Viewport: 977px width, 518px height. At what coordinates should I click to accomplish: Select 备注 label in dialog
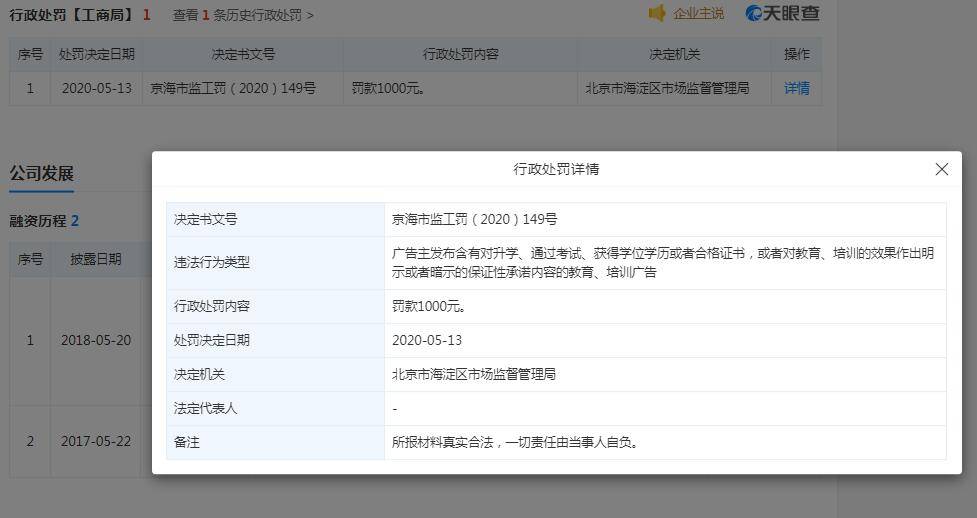186,443
